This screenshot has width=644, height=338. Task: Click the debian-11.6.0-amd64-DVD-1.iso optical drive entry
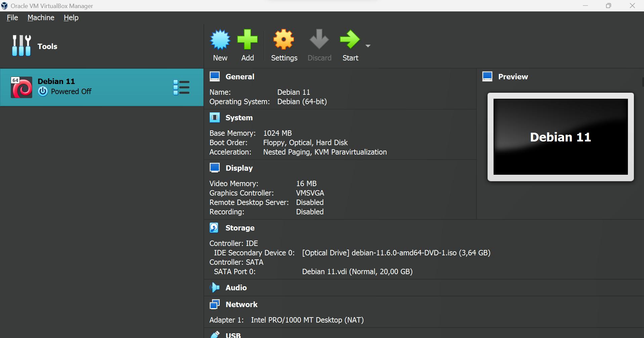[x=396, y=253]
